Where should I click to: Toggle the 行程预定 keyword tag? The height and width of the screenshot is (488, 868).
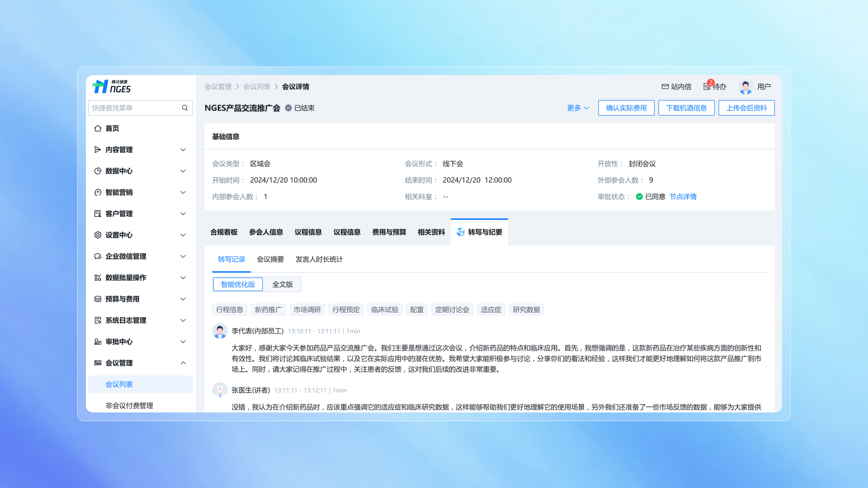[346, 310]
